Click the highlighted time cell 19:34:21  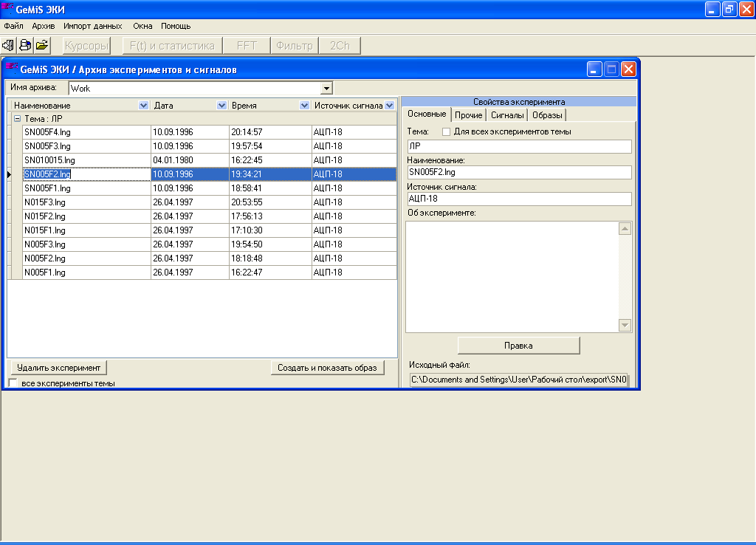click(270, 174)
